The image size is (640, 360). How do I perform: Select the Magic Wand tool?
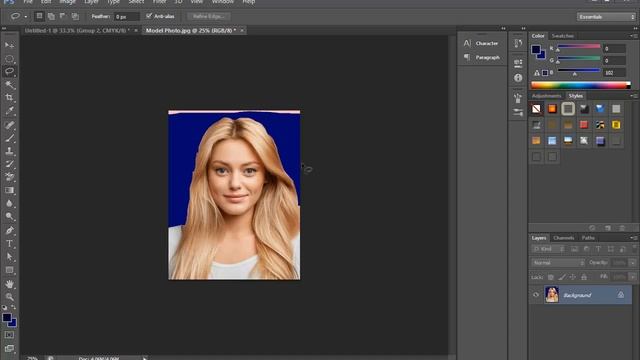[9, 84]
